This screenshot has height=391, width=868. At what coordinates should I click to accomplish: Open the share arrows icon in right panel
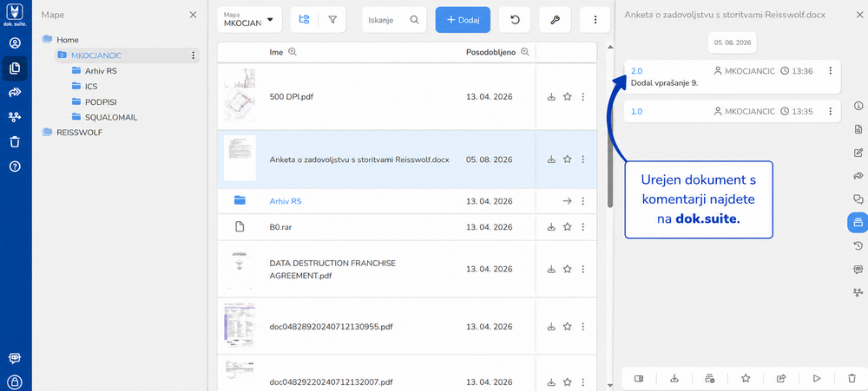pyautogui.click(x=858, y=176)
